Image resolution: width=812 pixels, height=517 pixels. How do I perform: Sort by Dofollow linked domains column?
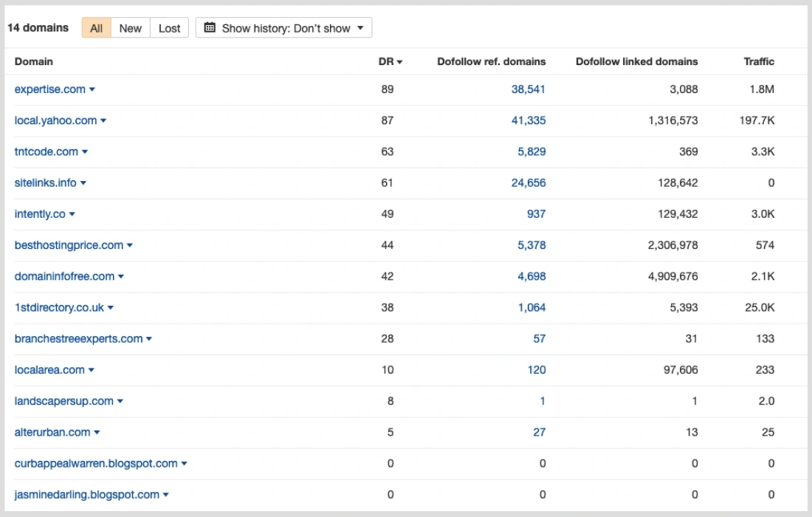[637, 61]
